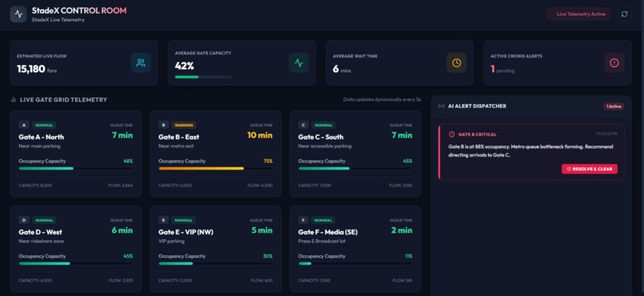Click the WARNING status tag on Gate B
Image resolution: width=644 pixels, height=296 pixels.
(184, 125)
